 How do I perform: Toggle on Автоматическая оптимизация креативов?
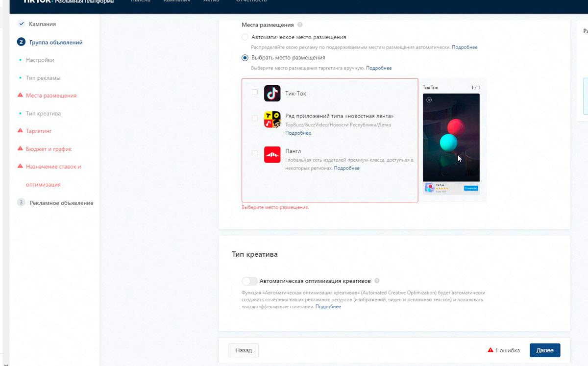pos(249,281)
